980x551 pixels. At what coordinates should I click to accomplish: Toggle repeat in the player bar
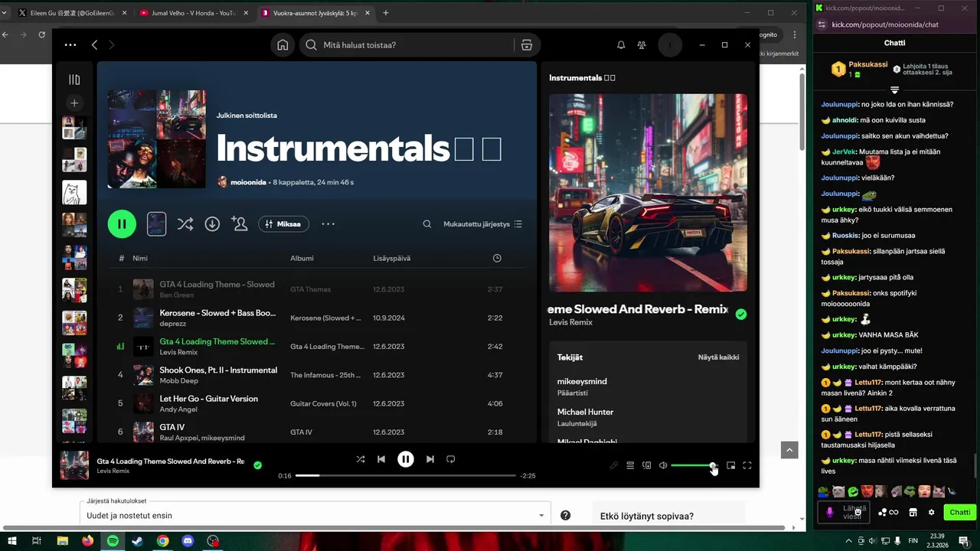[451, 459]
